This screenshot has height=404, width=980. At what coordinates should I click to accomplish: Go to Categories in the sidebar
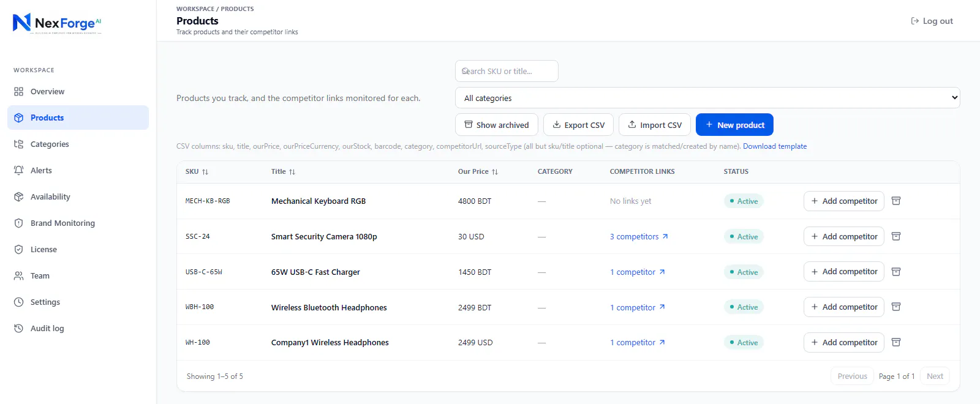pyautogui.click(x=78, y=144)
